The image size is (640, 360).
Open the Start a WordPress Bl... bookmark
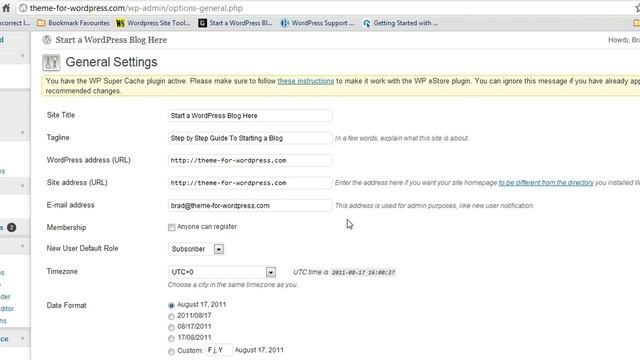(235, 23)
